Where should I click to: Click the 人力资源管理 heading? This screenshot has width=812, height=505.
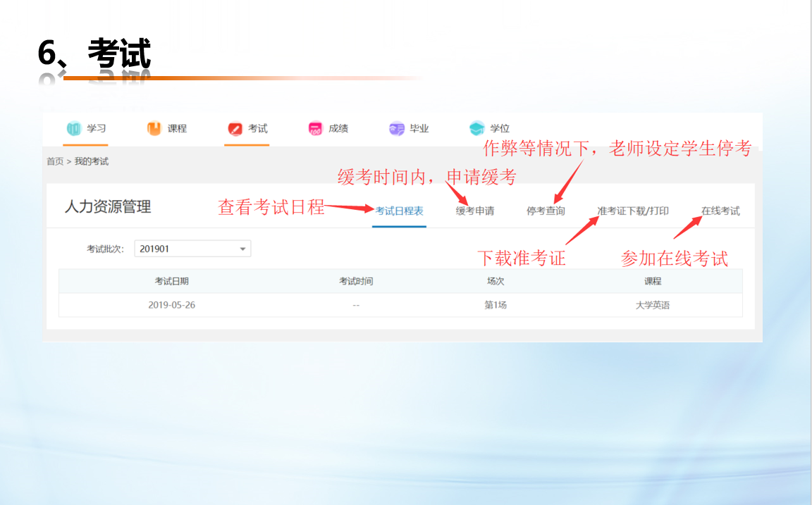(108, 207)
